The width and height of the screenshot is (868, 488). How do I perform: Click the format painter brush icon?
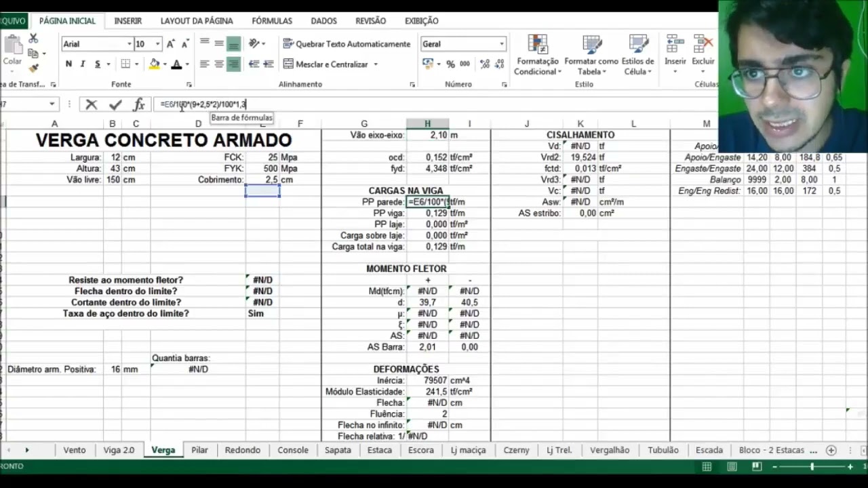[33, 68]
